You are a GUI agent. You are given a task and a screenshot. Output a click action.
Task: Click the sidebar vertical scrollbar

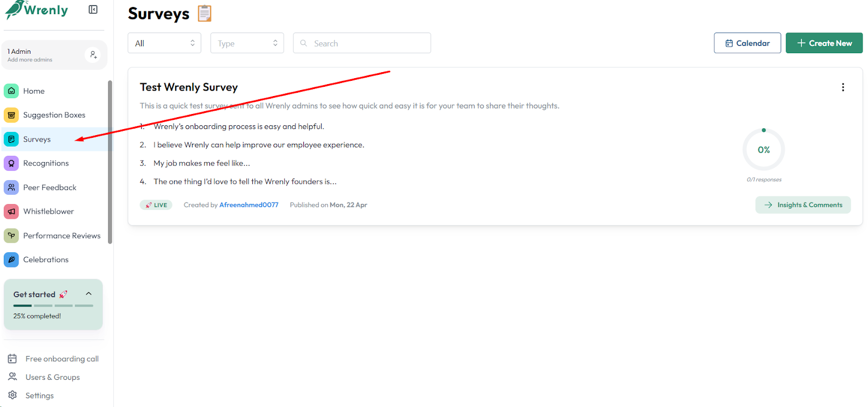[x=110, y=162]
